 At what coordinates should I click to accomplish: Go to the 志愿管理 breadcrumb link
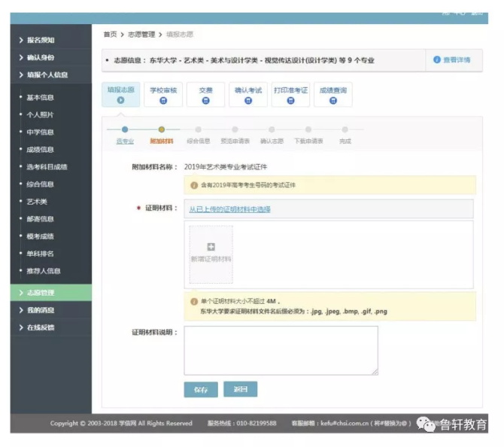[141, 35]
